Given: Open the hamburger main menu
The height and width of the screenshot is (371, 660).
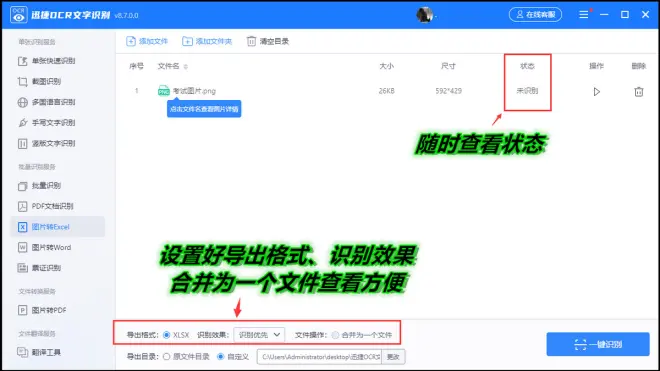Looking at the screenshot, I should (583, 15).
